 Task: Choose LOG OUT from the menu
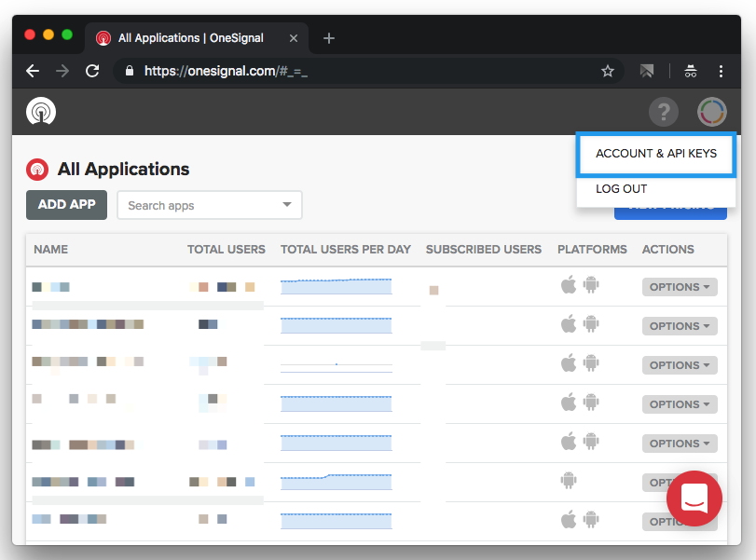pyautogui.click(x=621, y=189)
